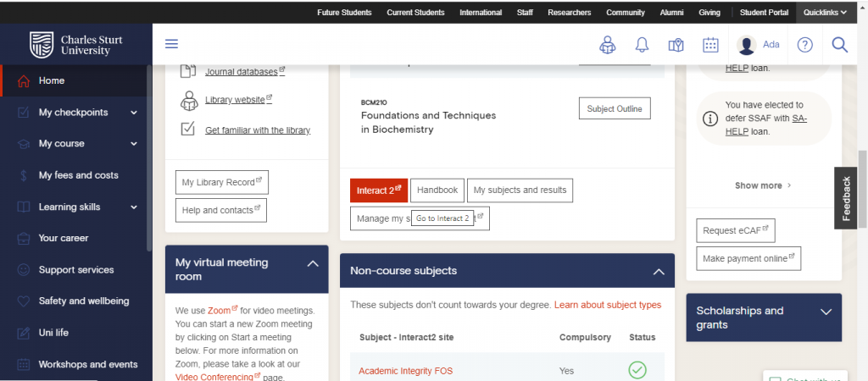The width and height of the screenshot is (868, 381).
Task: Open Student Portal link in top bar
Action: [x=764, y=12]
